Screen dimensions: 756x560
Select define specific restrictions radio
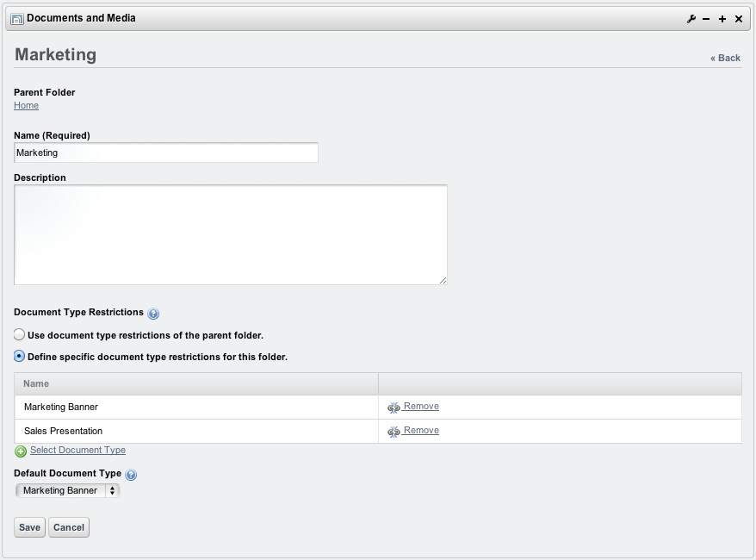19,356
